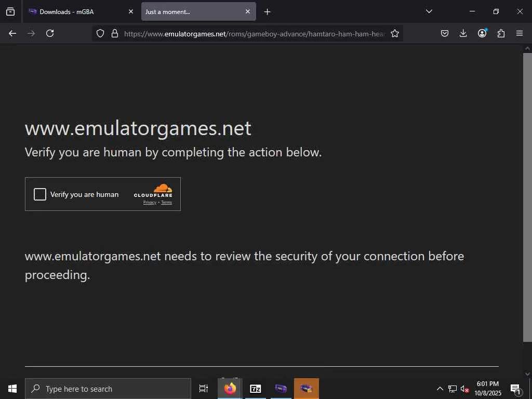The image size is (532, 399).
Task: Click the scrollbar down arrow
Action: tap(527, 374)
